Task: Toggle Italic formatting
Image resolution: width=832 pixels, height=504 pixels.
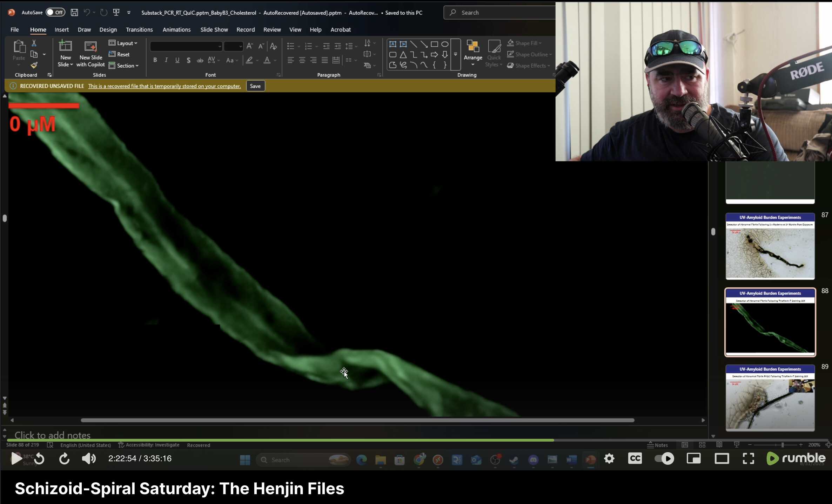Action: (166, 60)
